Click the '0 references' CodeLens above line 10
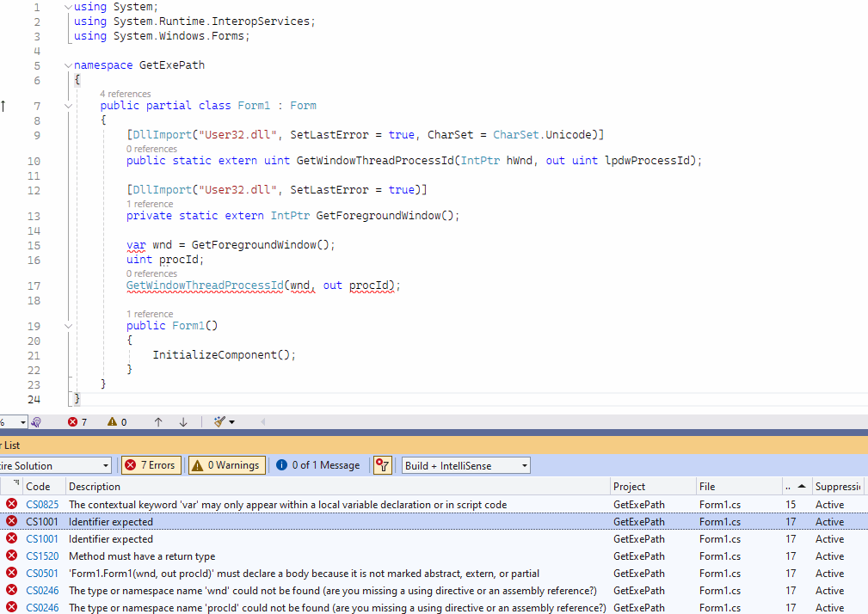The height and width of the screenshot is (614, 868). [x=151, y=149]
